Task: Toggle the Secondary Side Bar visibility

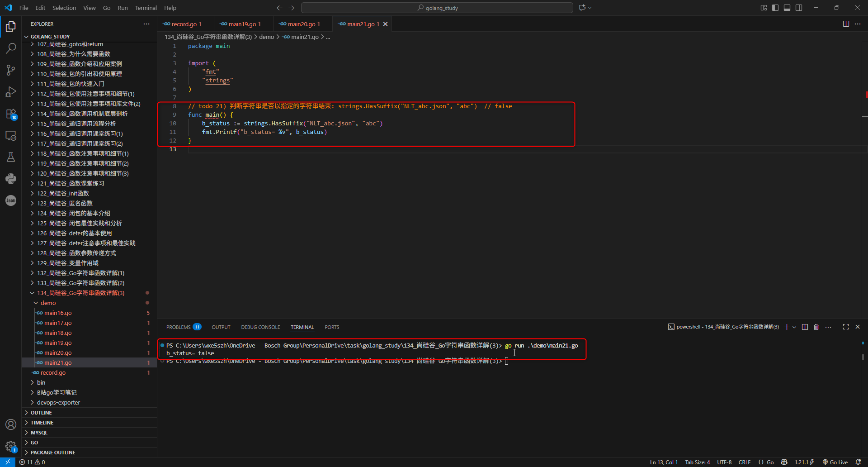Action: click(x=799, y=8)
